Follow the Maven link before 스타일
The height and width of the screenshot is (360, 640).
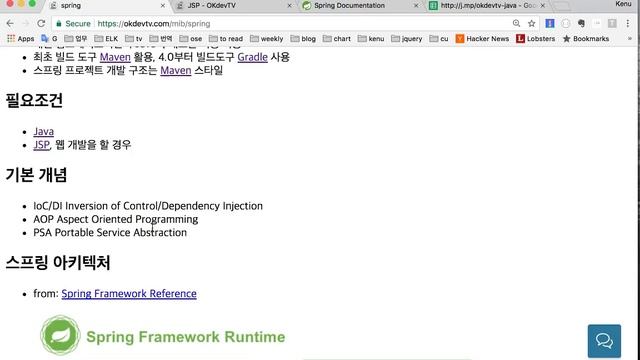[176, 70]
